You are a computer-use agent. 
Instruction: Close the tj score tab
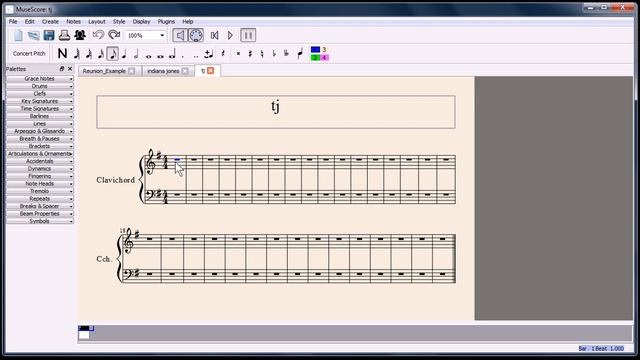[x=211, y=71]
